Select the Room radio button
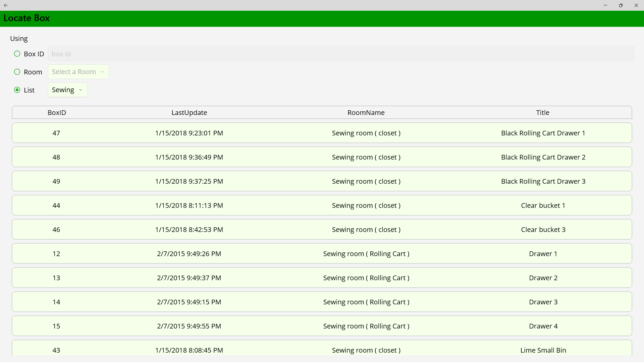This screenshot has height=362, width=644. [x=17, y=72]
